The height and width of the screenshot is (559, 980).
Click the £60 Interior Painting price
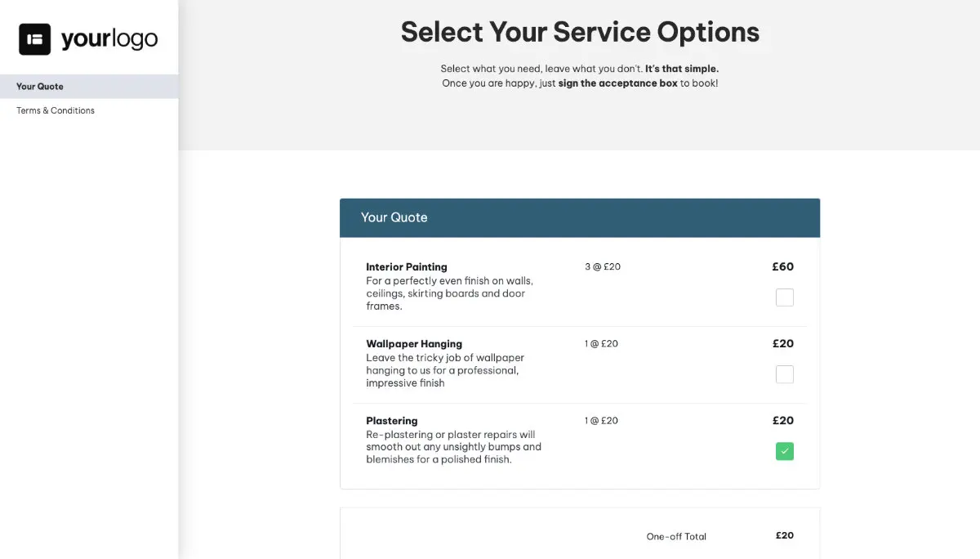click(782, 266)
